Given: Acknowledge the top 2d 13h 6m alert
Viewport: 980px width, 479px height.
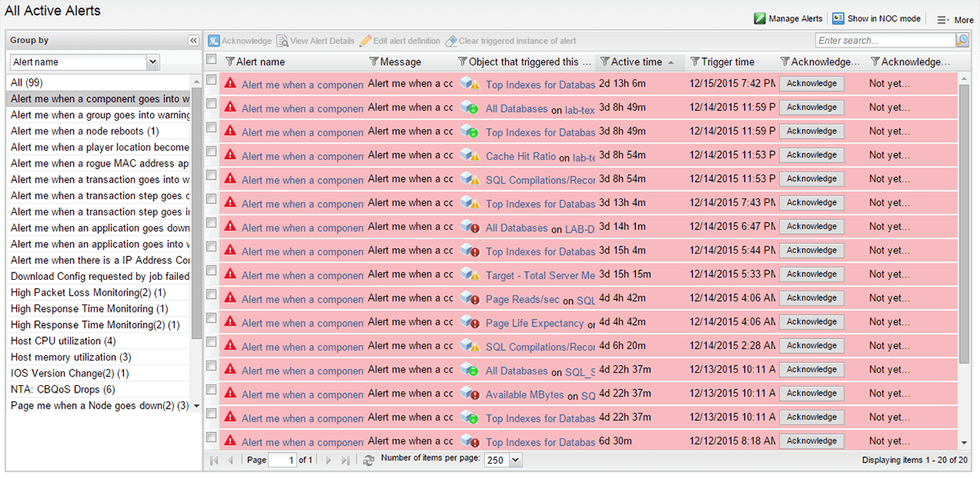Looking at the screenshot, I should 811,83.
